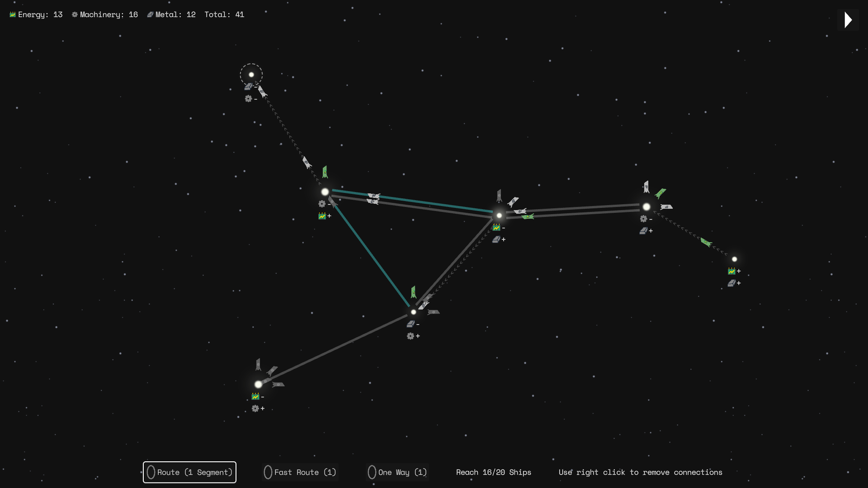Click the star needing metal, producing machinery

(x=413, y=312)
